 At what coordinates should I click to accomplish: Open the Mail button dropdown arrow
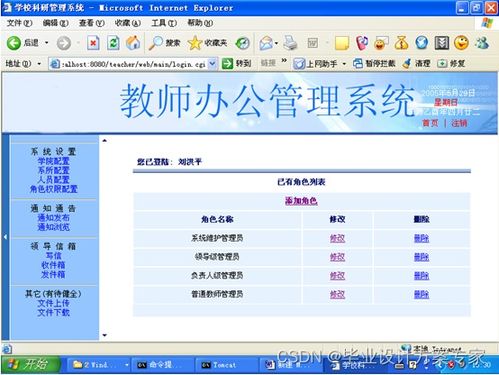pos(276,43)
